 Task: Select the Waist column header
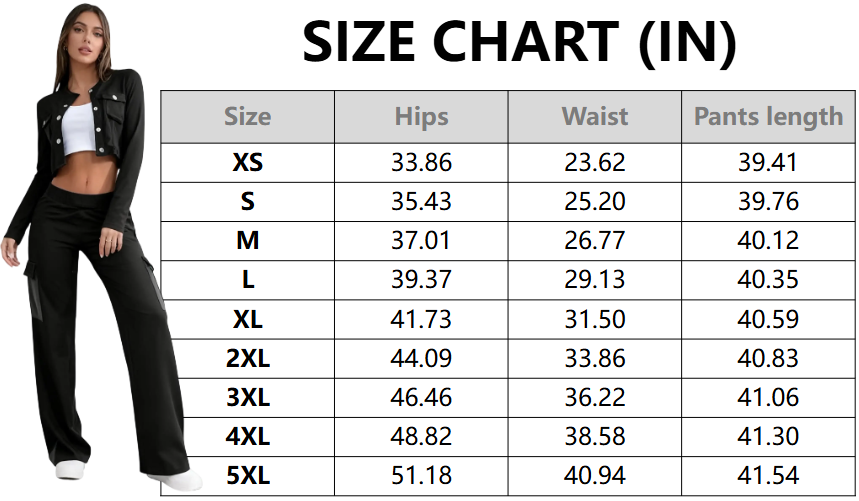(595, 116)
